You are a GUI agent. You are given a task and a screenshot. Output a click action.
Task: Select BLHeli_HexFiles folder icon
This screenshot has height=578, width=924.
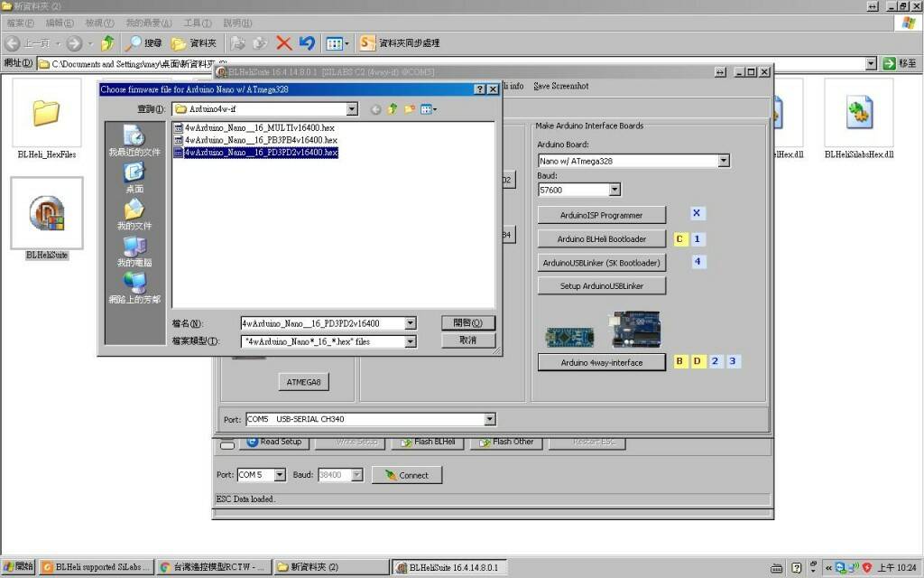click(x=47, y=120)
